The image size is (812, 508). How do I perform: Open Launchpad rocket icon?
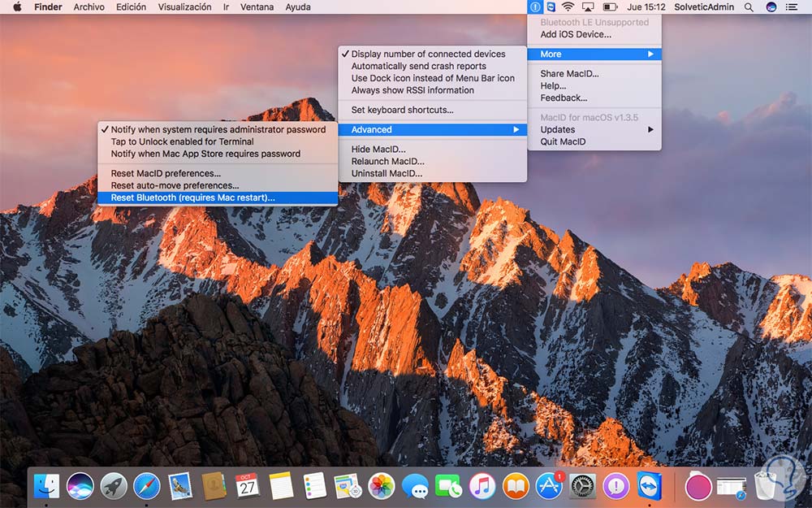click(114, 486)
